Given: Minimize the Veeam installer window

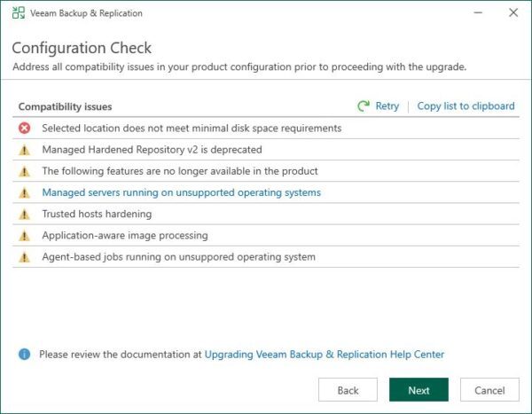Looking at the screenshot, I should coord(478,13).
